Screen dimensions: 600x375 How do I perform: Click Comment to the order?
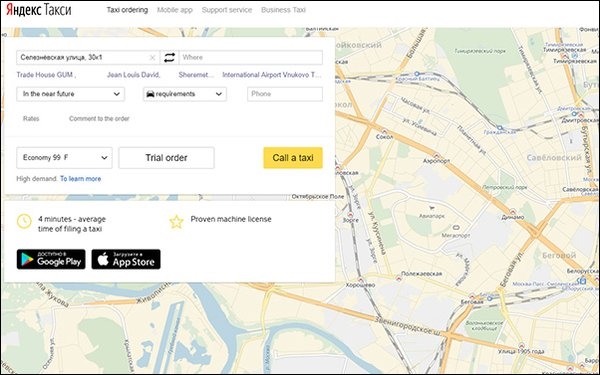click(x=99, y=119)
